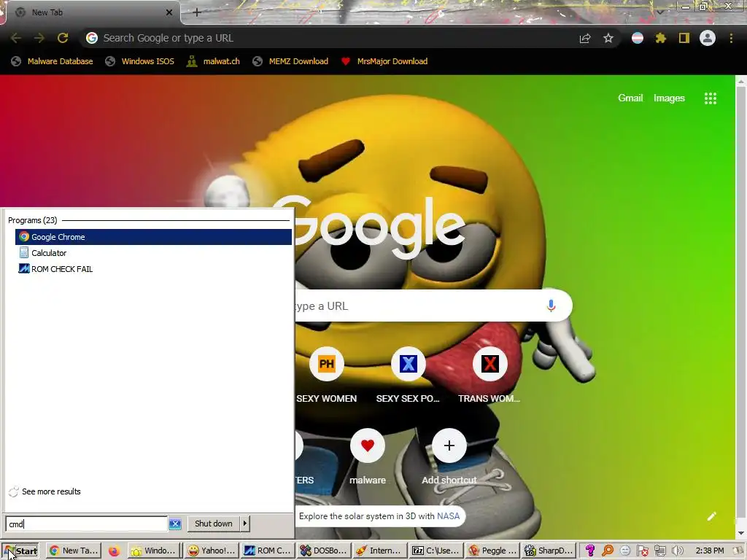Click the NASA link in the promo

449,516
